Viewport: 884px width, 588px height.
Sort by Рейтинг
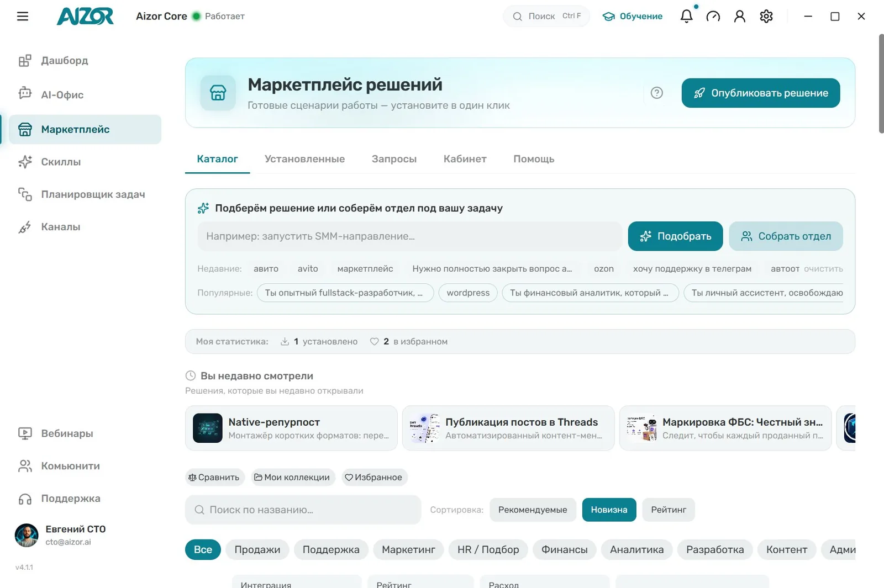tap(669, 510)
